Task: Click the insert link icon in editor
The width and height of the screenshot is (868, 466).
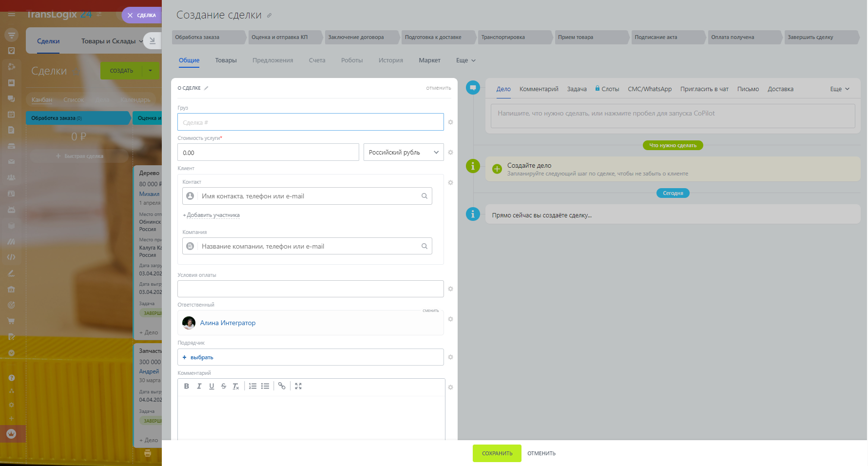Action: click(282, 386)
